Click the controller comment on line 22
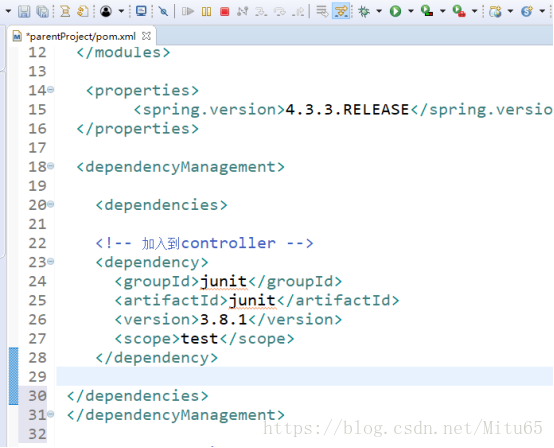The height and width of the screenshot is (448, 554). [205, 243]
